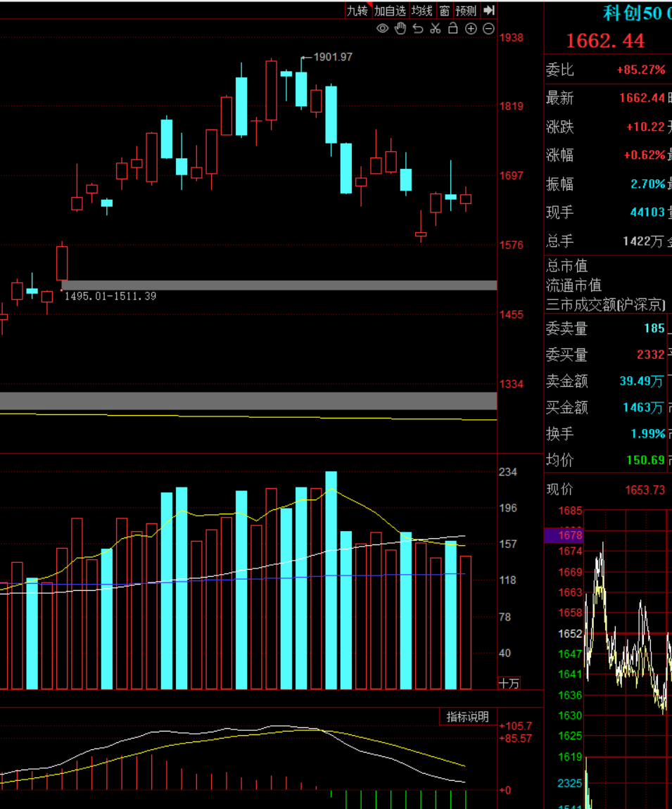Click the 1901.97 high price marker
Image resolution: width=672 pixels, height=809 pixels.
click(x=333, y=57)
